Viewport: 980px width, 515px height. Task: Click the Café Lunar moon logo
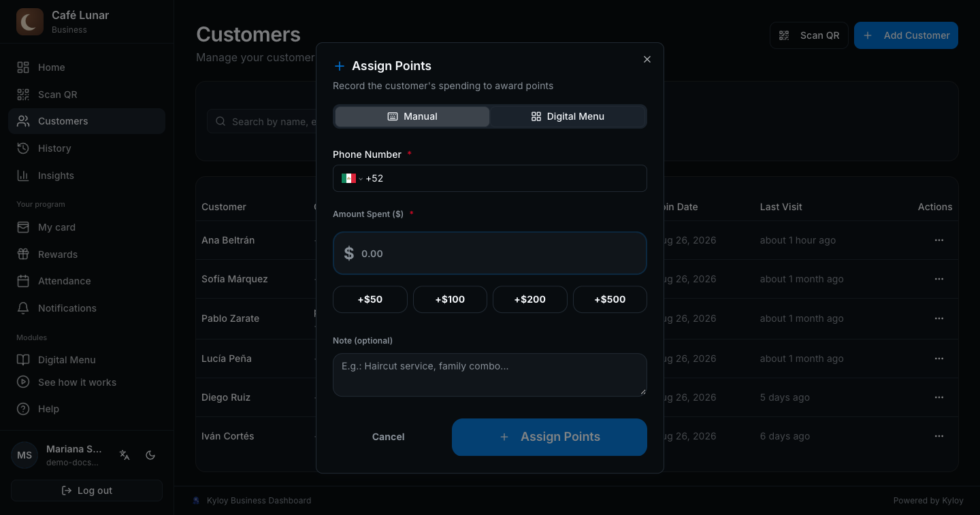tap(29, 22)
